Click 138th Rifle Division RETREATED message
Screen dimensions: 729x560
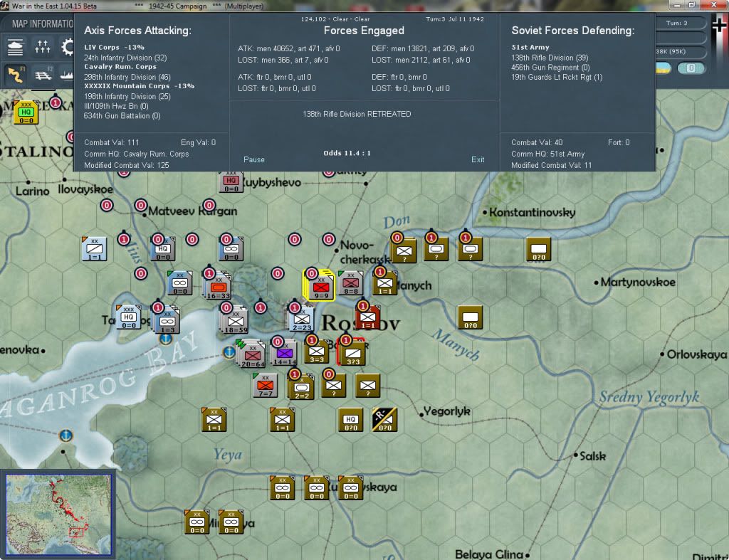click(x=357, y=114)
